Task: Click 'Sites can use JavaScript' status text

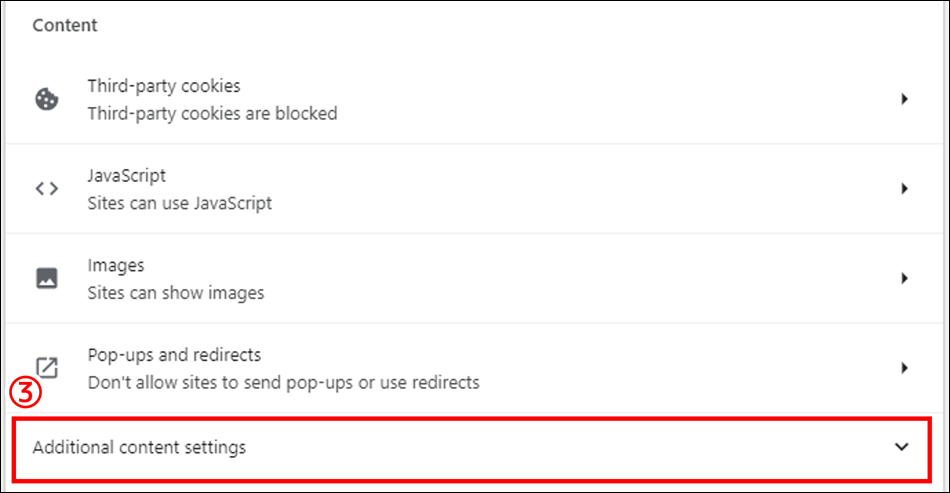Action: coord(179,203)
